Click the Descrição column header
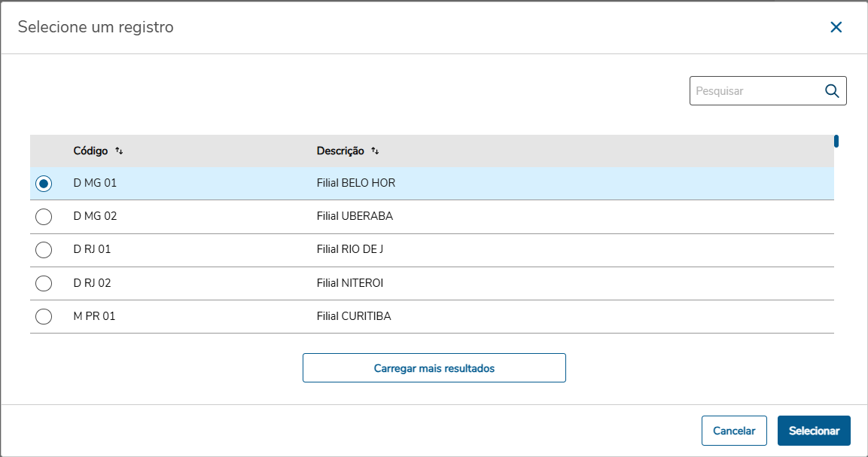This screenshot has width=868, height=457. pos(340,151)
